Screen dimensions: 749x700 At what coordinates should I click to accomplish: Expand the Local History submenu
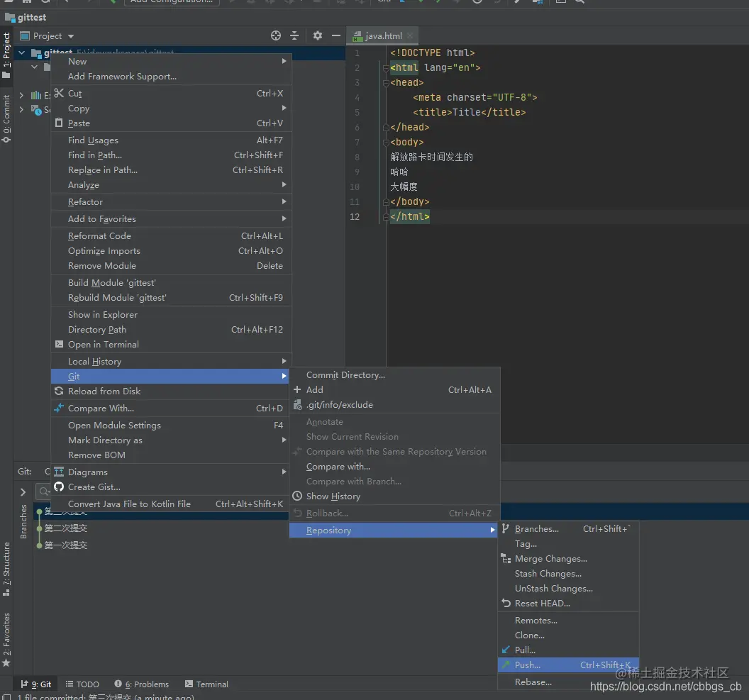[171, 361]
